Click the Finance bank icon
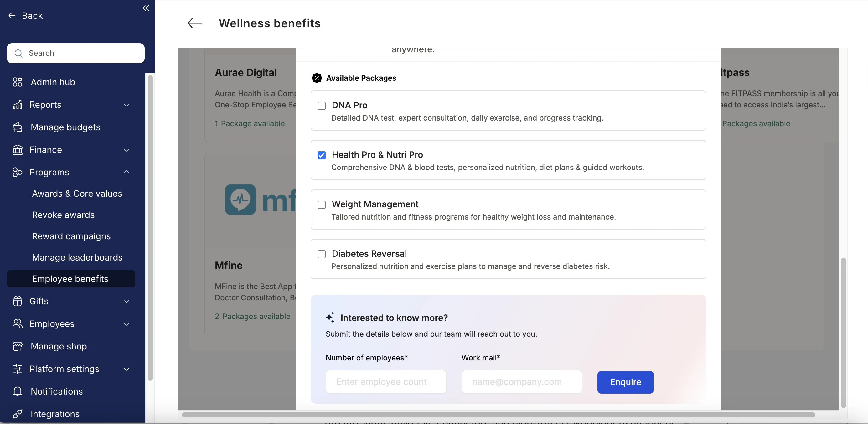868x424 pixels. click(x=18, y=150)
